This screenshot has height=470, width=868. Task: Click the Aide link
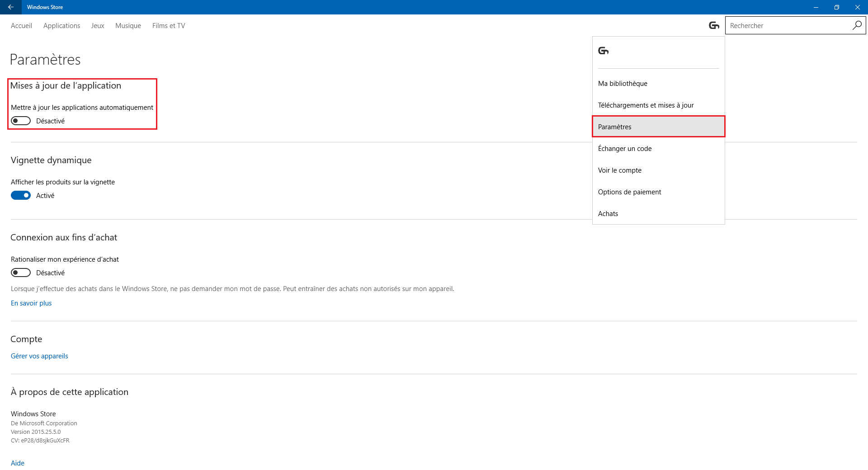coord(18,463)
